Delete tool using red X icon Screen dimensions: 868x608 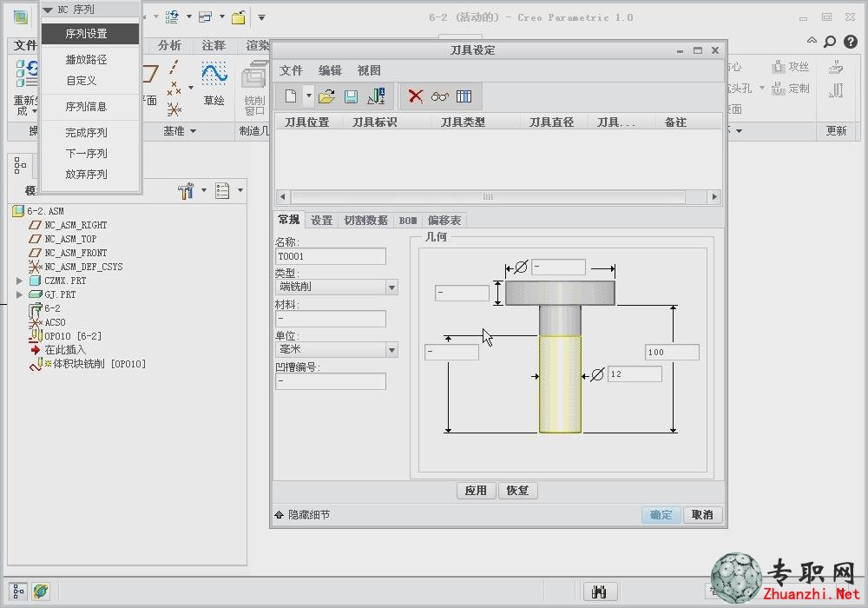tap(415, 96)
